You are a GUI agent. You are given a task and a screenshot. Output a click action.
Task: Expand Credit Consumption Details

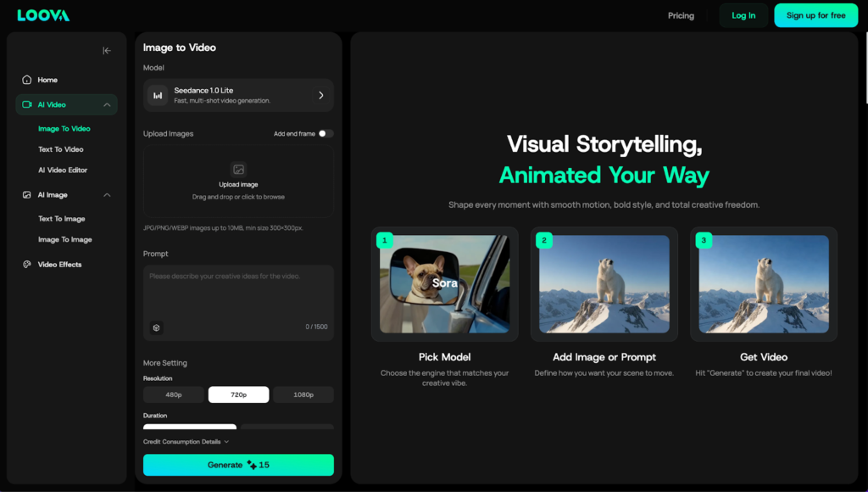186,442
